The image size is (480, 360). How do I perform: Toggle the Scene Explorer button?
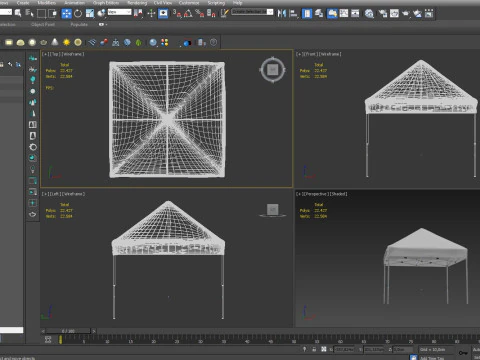[307, 13]
